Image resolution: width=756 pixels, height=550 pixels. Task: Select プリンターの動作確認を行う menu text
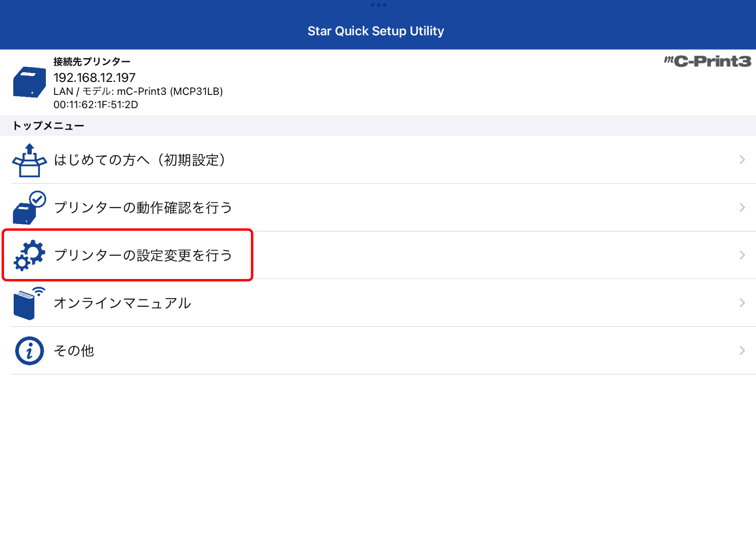[x=143, y=207]
